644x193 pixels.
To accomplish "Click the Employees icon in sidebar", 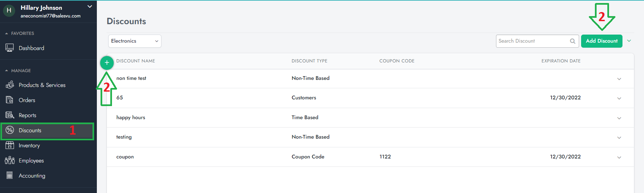I will (10, 160).
